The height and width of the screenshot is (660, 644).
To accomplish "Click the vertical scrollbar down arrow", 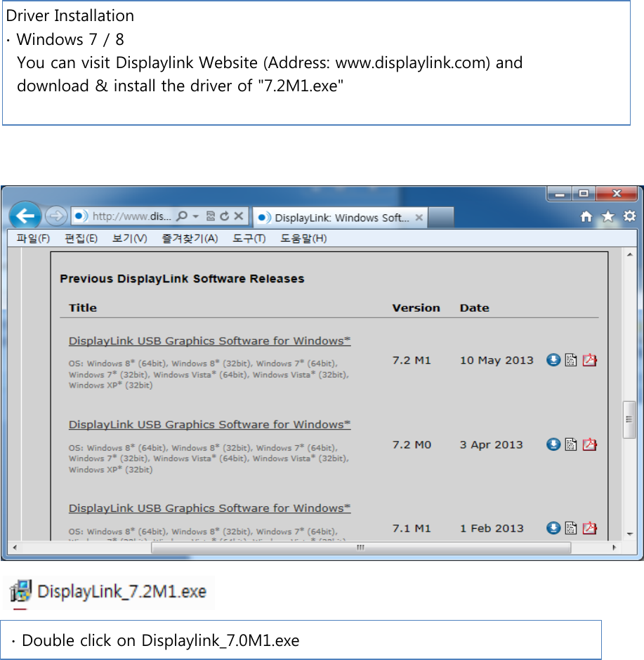I will click(x=630, y=534).
